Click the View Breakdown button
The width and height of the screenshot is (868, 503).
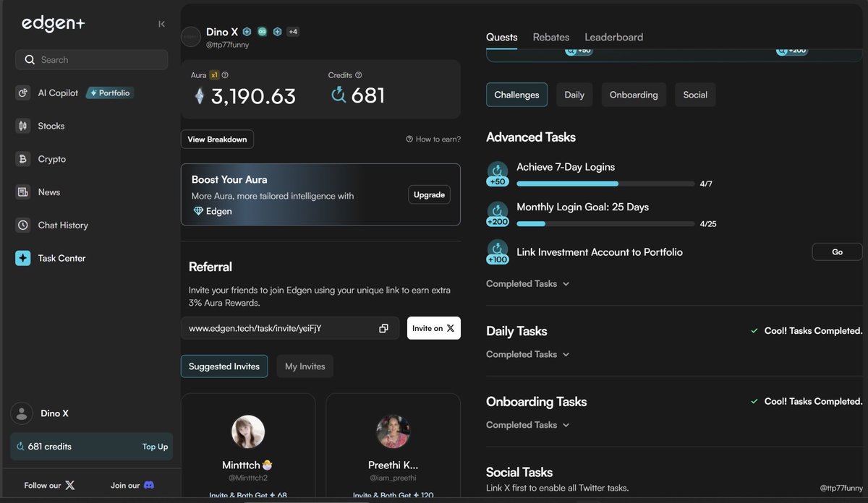(x=217, y=139)
